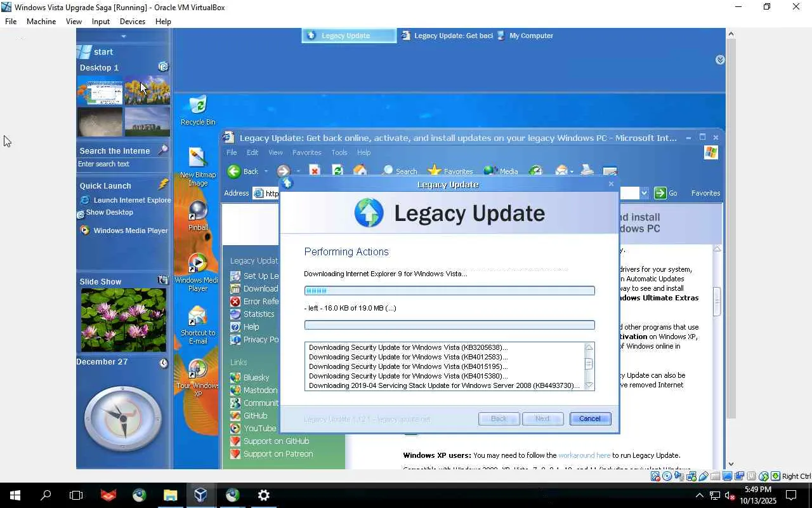812x508 pixels.
Task: Click the VirtualBox optical disc status icon
Action: click(667, 476)
